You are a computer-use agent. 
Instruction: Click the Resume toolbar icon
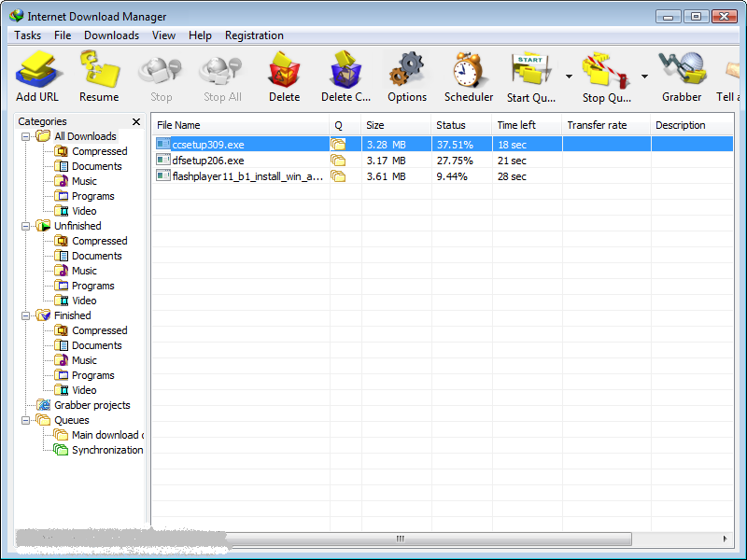point(100,70)
